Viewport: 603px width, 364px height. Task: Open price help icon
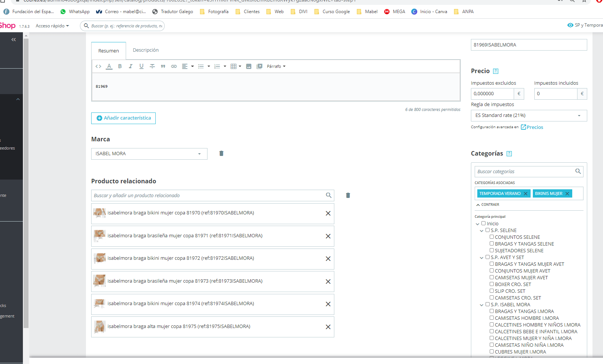pos(496,71)
